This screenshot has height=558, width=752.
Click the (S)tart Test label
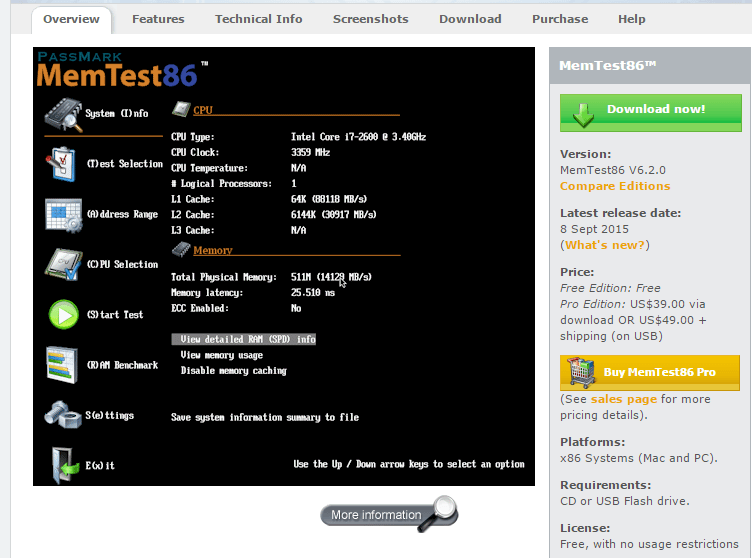click(115, 315)
